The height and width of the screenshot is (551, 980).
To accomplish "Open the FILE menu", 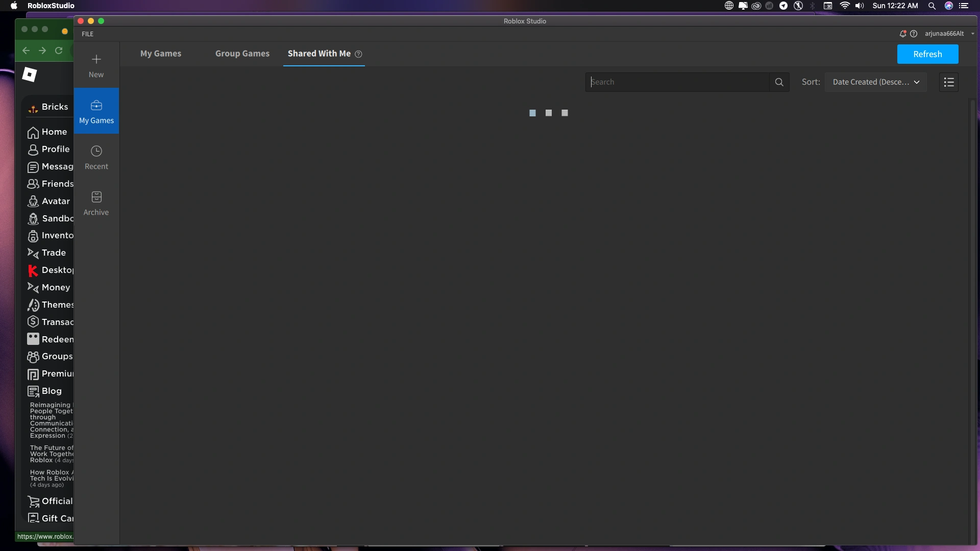I will [88, 34].
